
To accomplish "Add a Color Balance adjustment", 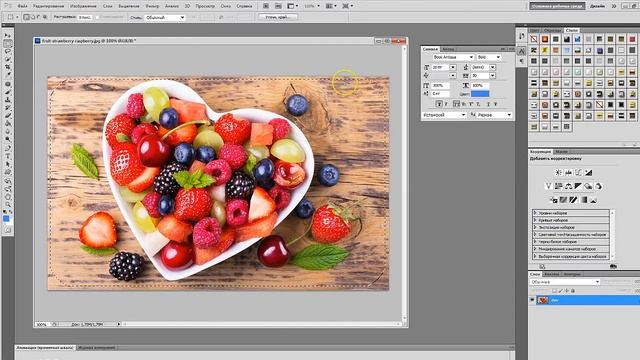I will 569,186.
